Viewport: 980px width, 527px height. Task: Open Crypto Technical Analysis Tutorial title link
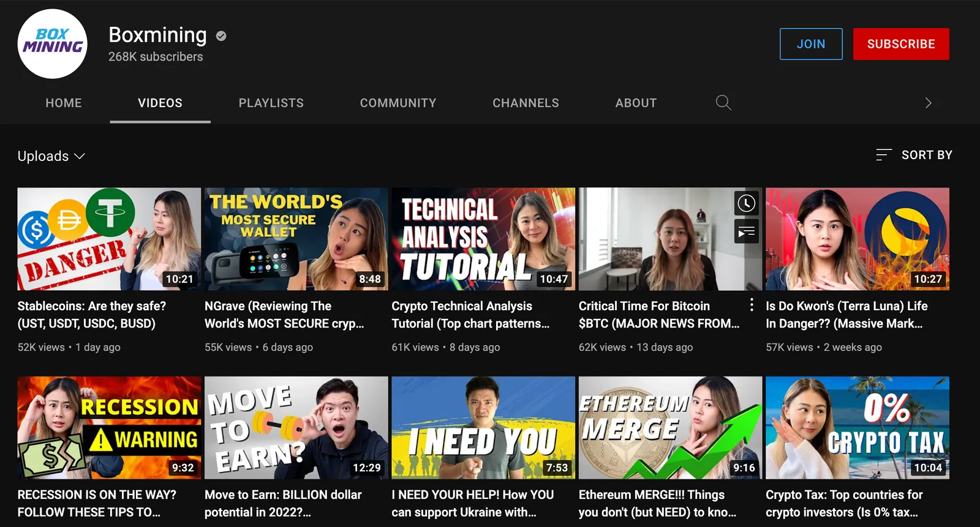(470, 315)
